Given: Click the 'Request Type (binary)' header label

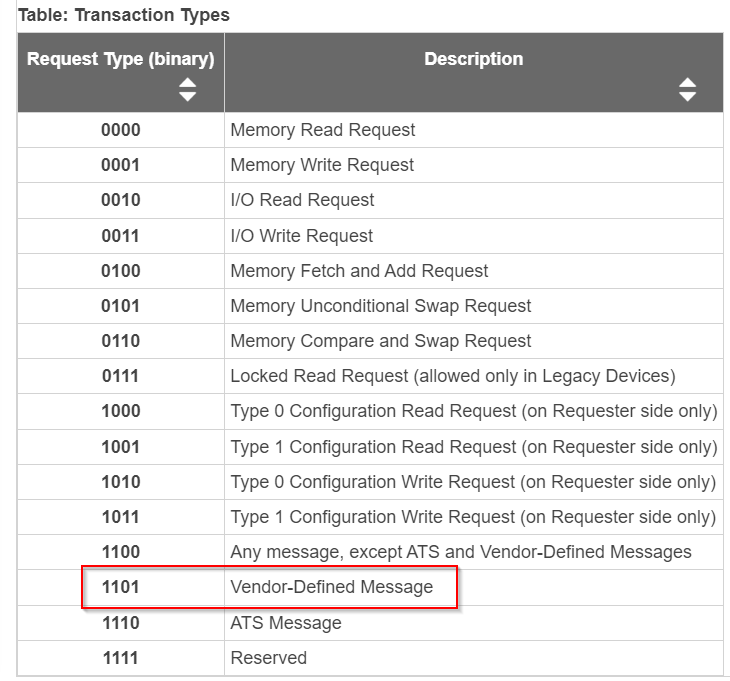Looking at the screenshot, I should pos(121,59).
